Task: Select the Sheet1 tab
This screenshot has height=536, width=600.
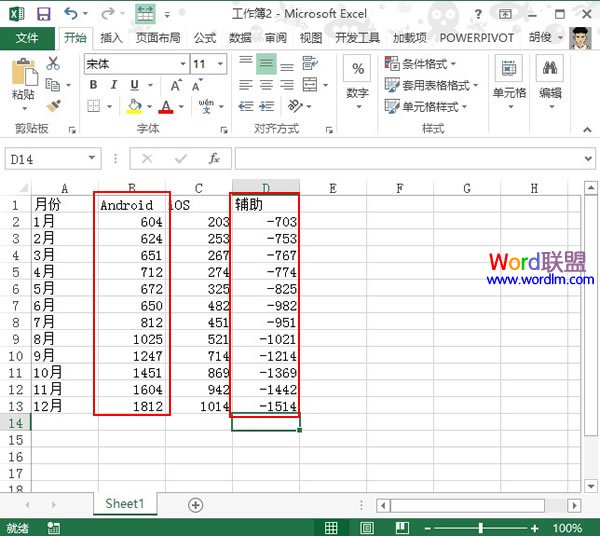Action: (125, 503)
